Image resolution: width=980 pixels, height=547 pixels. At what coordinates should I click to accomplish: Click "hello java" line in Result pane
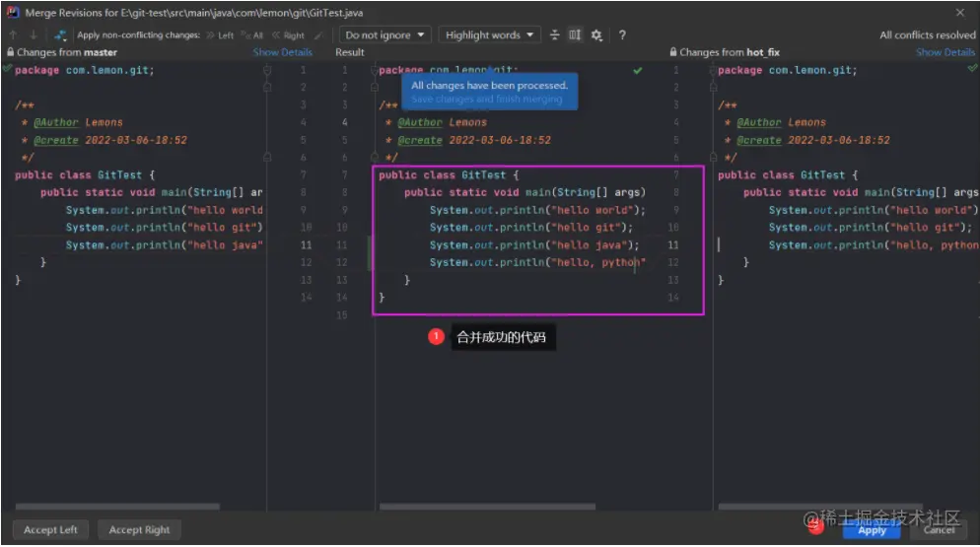(x=534, y=245)
